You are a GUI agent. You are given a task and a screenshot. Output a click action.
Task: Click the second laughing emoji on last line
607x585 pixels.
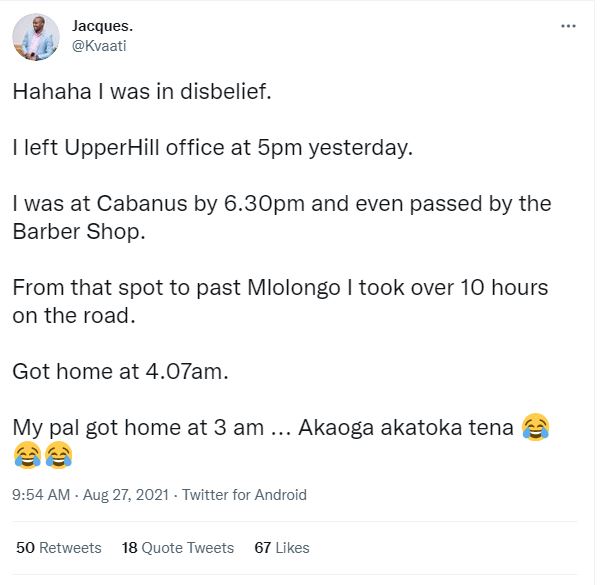click(58, 455)
